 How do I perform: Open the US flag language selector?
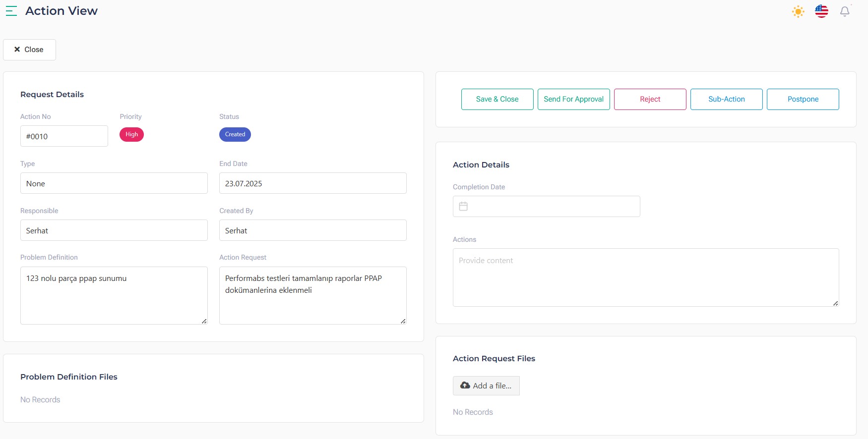[x=821, y=11]
